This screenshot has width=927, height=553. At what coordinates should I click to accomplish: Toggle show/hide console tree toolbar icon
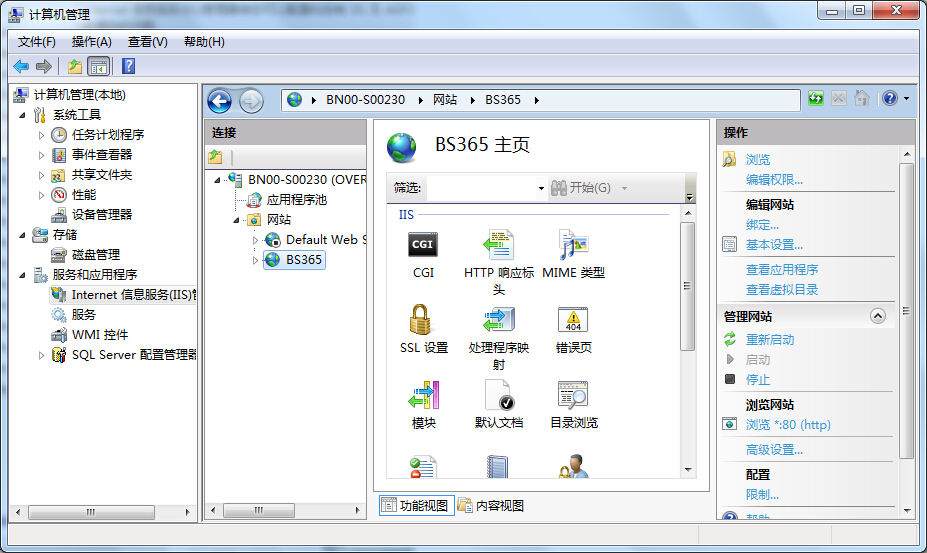pos(99,66)
